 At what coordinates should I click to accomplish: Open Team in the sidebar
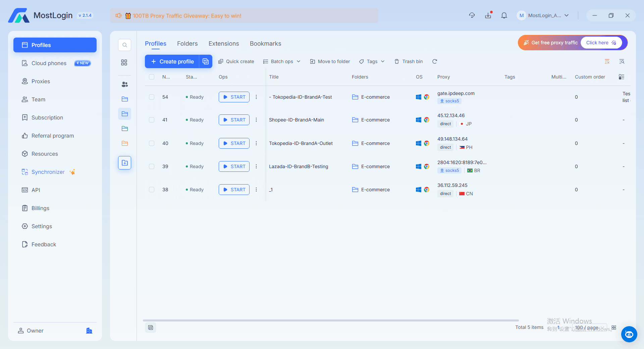pyautogui.click(x=55, y=99)
